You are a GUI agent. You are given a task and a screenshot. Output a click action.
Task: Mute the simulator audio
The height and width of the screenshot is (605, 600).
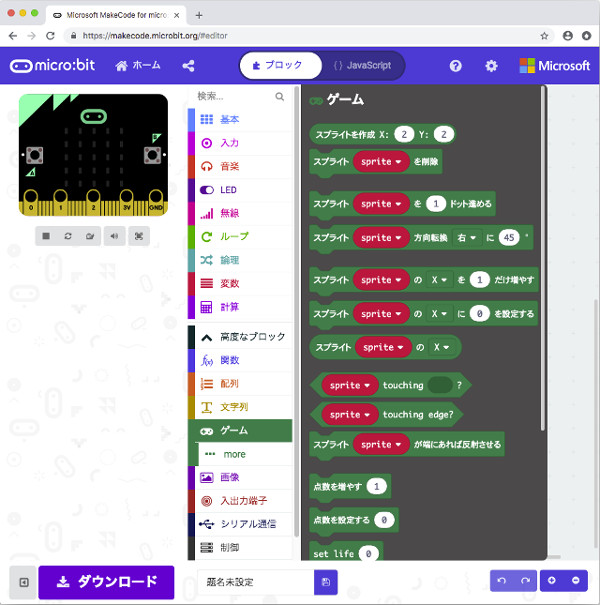114,236
